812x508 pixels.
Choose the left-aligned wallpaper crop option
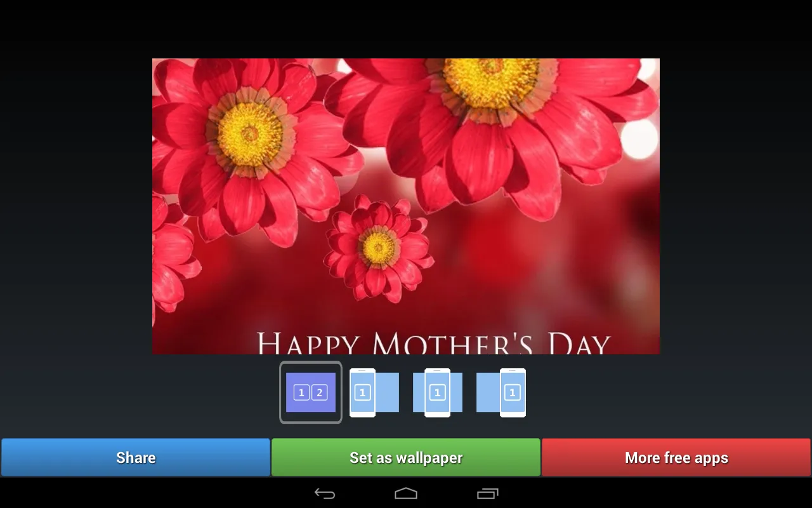pyautogui.click(x=374, y=392)
